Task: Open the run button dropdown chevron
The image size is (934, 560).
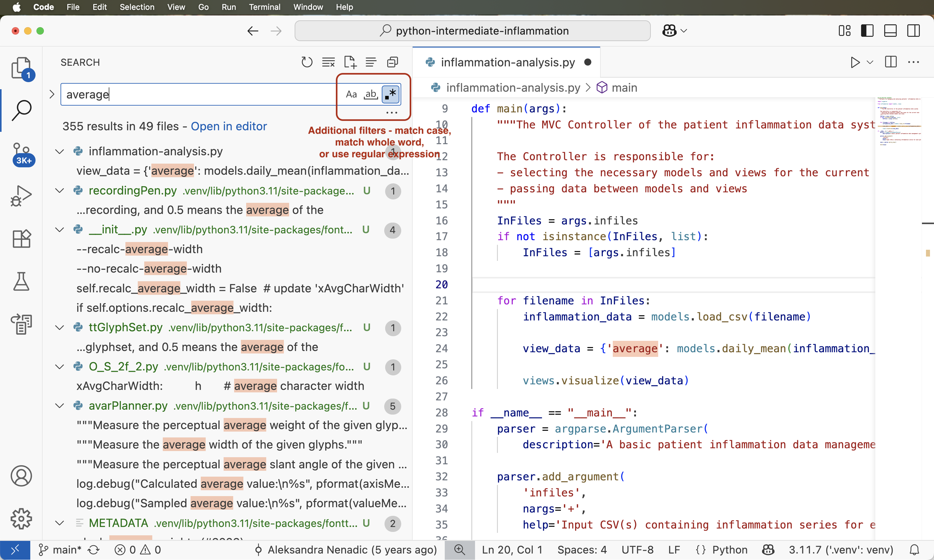Action: pyautogui.click(x=870, y=62)
